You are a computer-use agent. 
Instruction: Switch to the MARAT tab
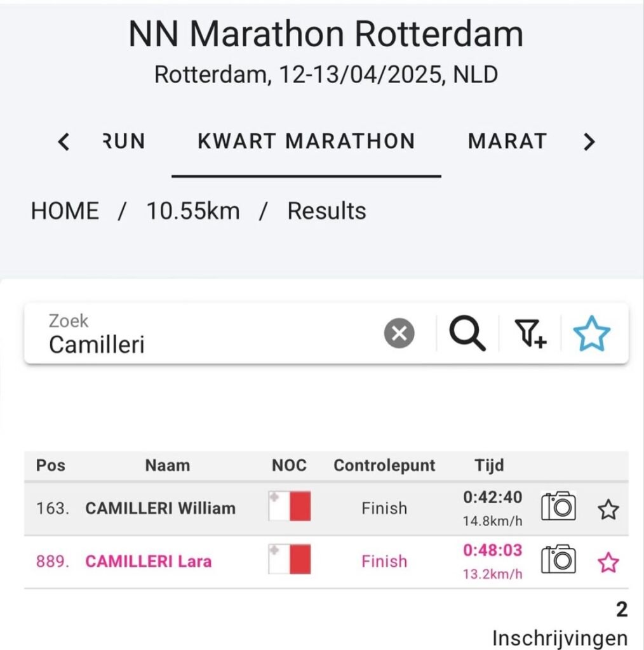pyautogui.click(x=507, y=142)
